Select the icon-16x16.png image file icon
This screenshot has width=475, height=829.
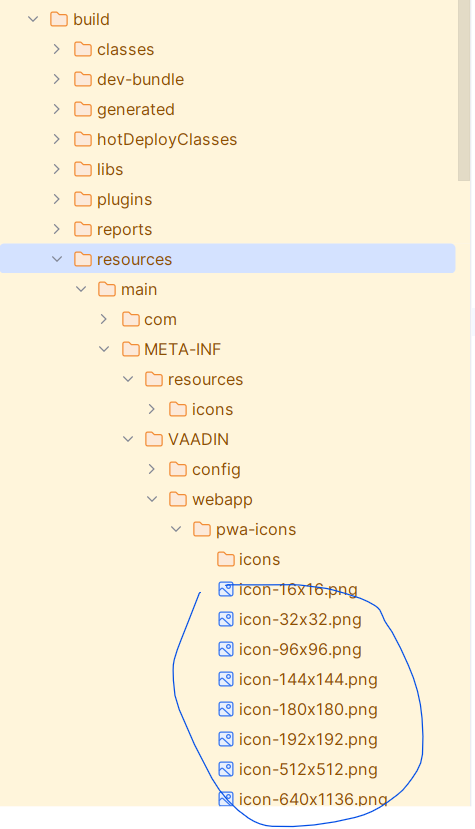pos(226,589)
